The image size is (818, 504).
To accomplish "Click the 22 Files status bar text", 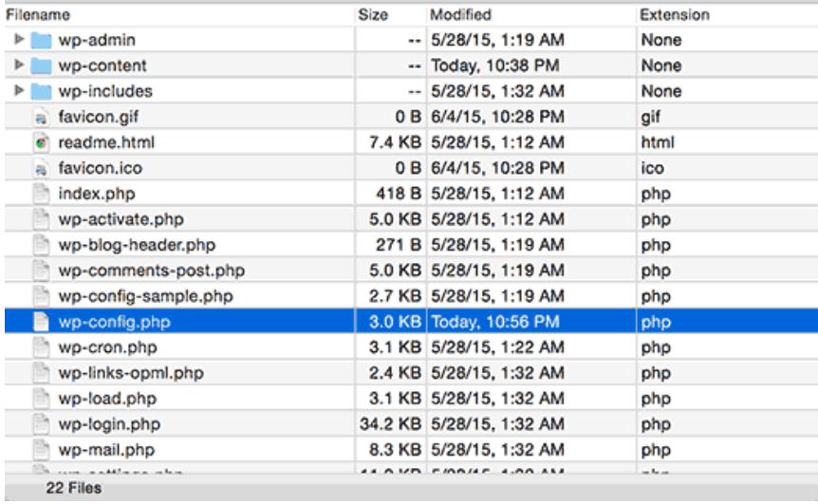I will pyautogui.click(x=74, y=488).
